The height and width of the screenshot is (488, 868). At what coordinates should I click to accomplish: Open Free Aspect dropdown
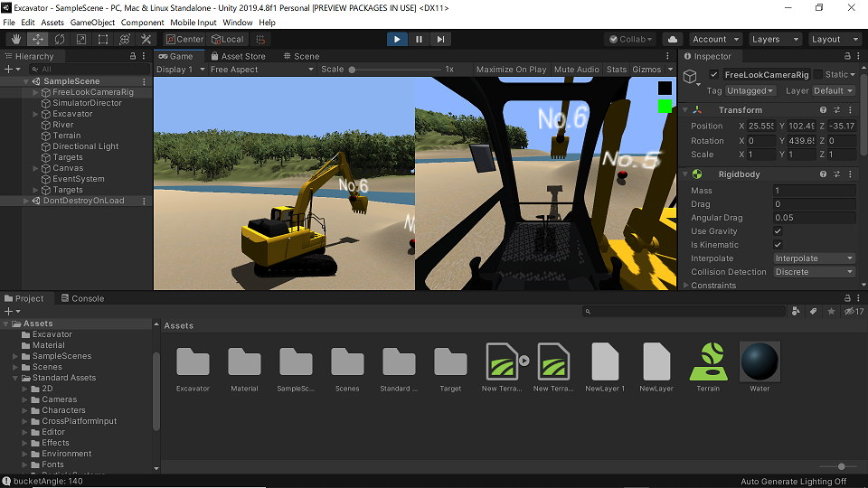pos(262,70)
